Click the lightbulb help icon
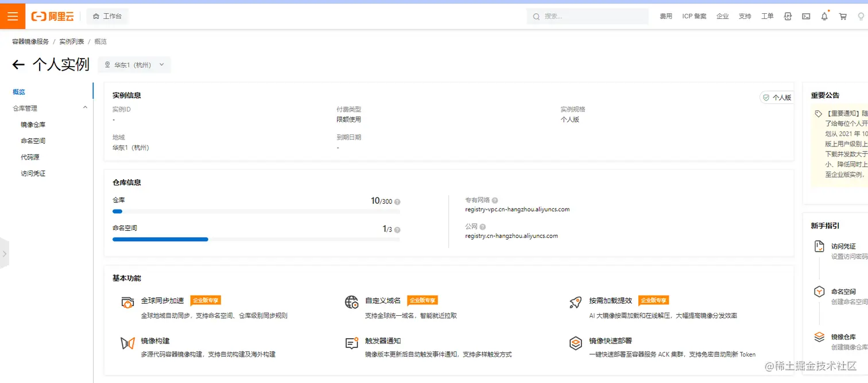 click(861, 16)
